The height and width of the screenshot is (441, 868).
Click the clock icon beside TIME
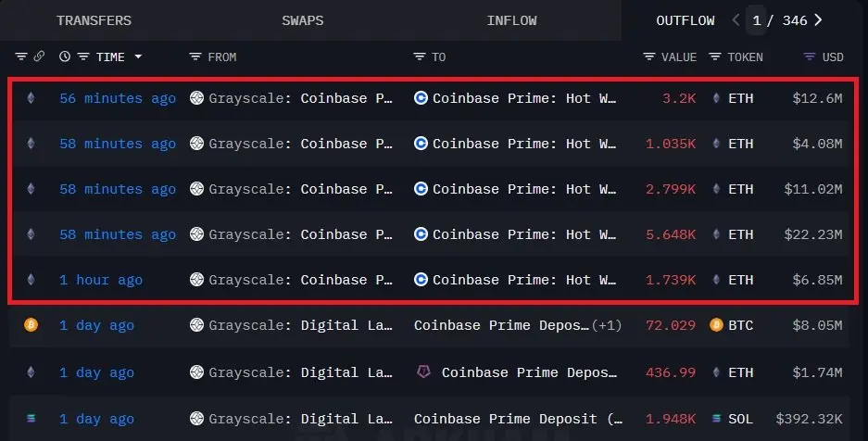[x=65, y=57]
